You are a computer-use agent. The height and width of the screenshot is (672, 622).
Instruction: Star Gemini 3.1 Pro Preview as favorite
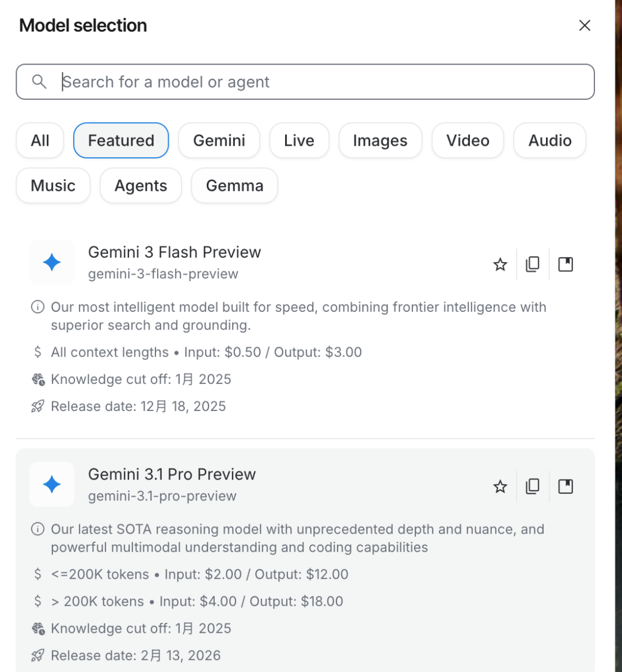pyautogui.click(x=500, y=486)
